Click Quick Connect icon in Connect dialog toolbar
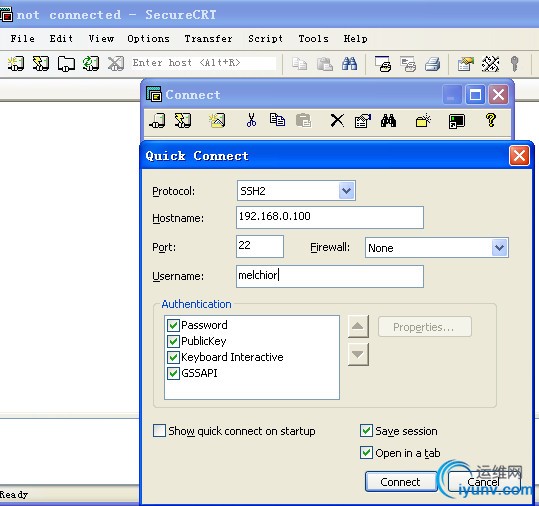Screen dimensions: 539x506 [183, 121]
